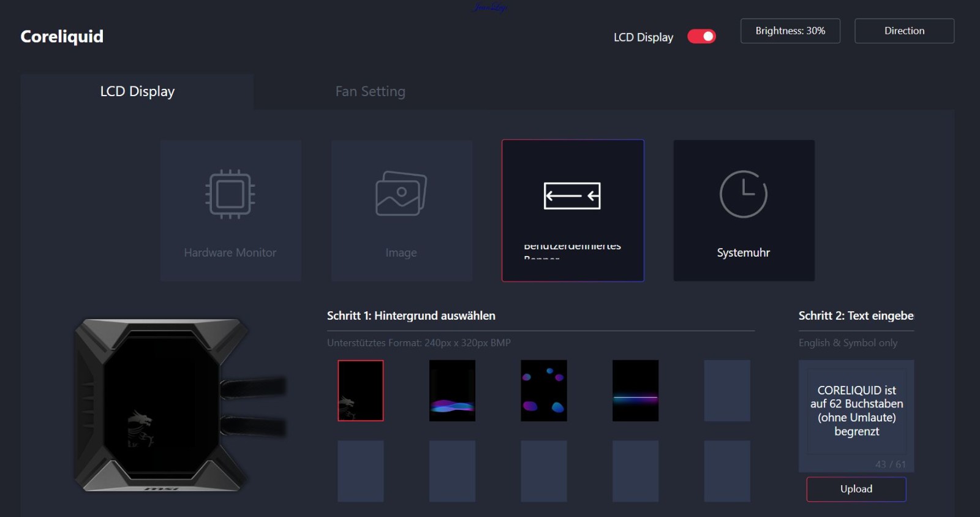Click the 'English & Symbol only' hint
This screenshot has width=980, height=517.
(x=848, y=343)
